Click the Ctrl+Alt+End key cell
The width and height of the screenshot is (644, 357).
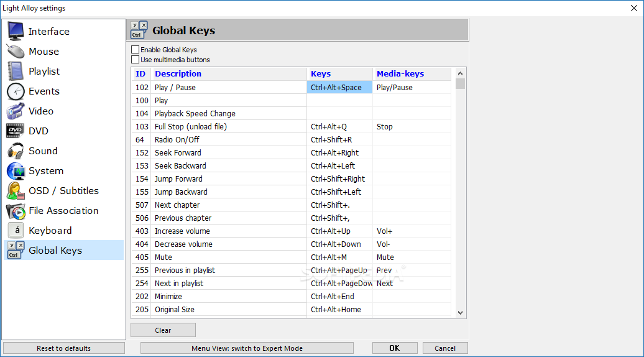tap(339, 297)
